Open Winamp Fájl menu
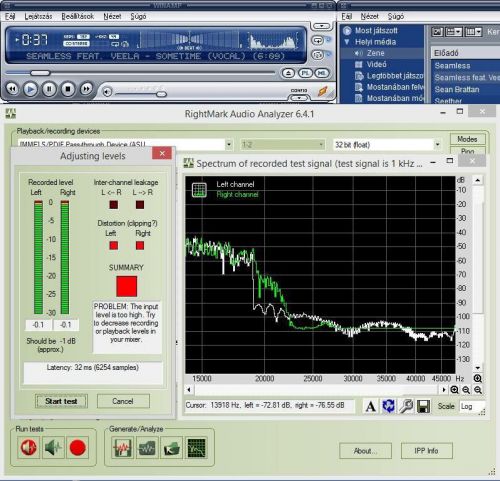Screen dimensions: 500x481 click(10, 16)
